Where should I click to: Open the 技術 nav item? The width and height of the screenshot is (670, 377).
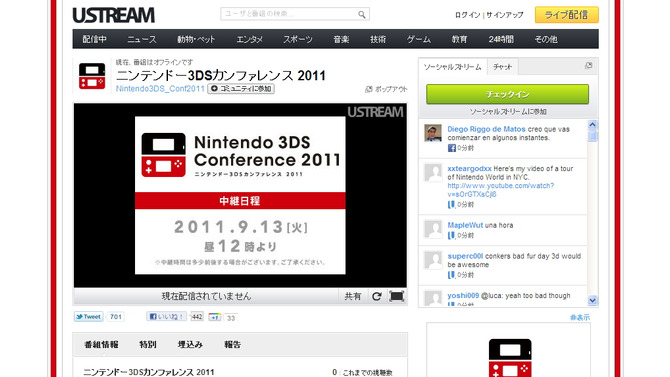click(x=378, y=39)
